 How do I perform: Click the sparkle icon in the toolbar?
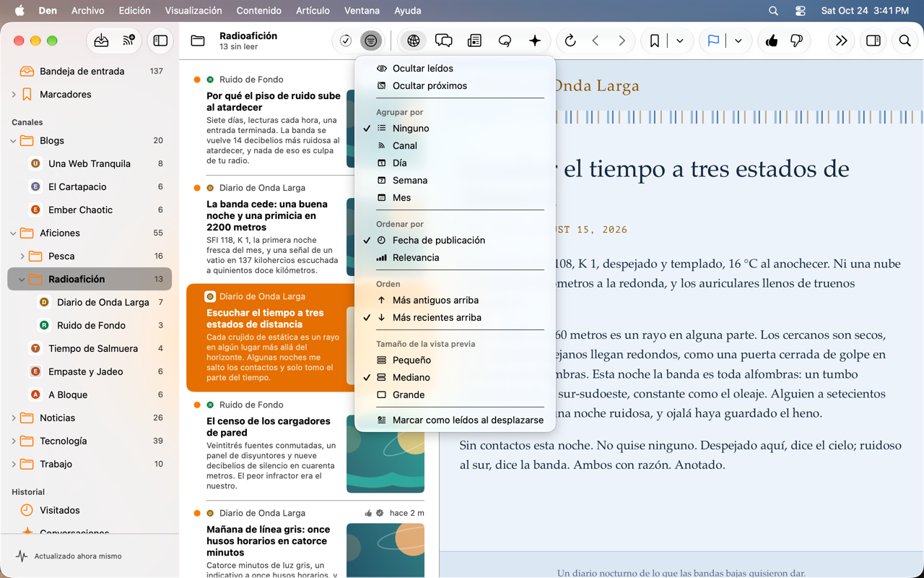tap(535, 41)
